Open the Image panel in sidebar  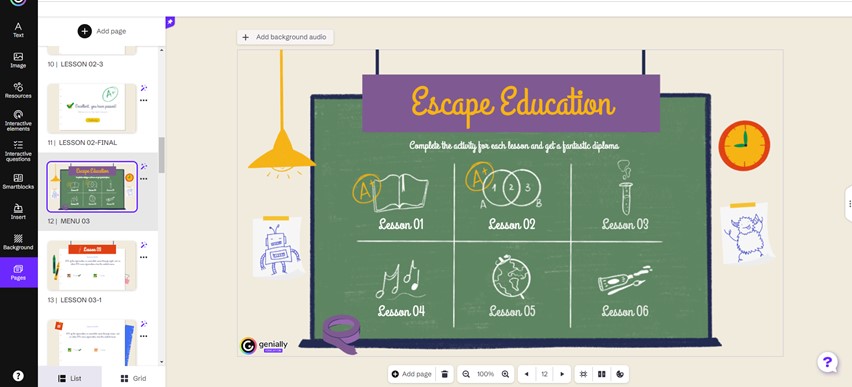click(18, 60)
